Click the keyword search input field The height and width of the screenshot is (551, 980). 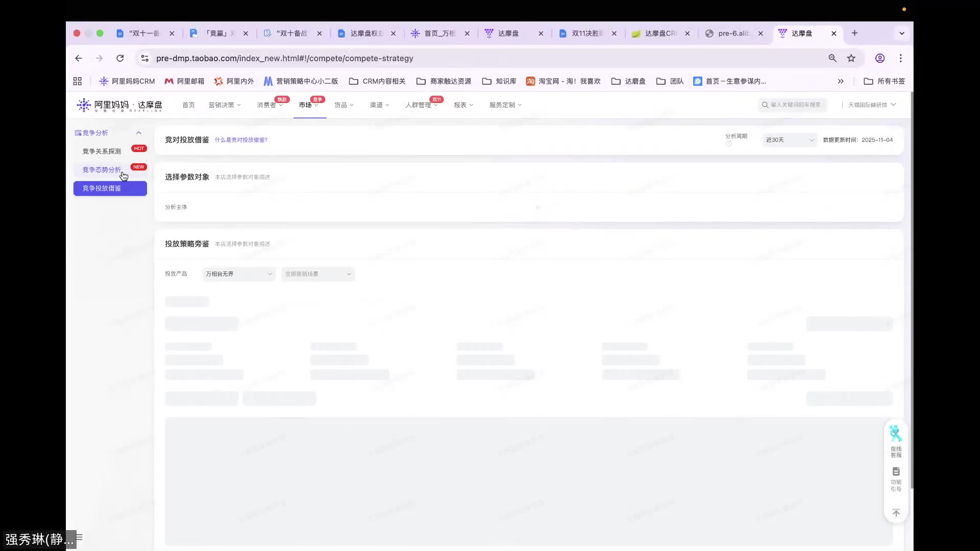point(795,105)
